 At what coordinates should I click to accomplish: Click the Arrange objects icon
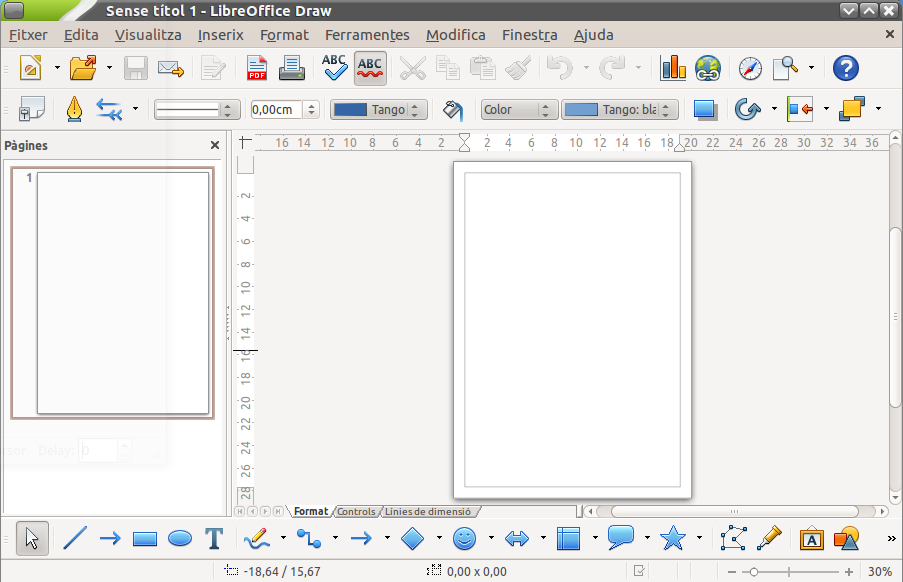tap(851, 109)
